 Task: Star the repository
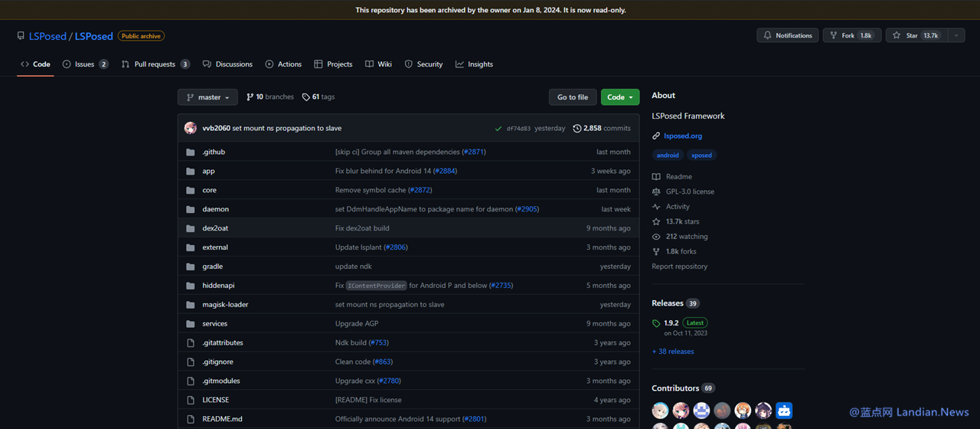[x=916, y=35]
